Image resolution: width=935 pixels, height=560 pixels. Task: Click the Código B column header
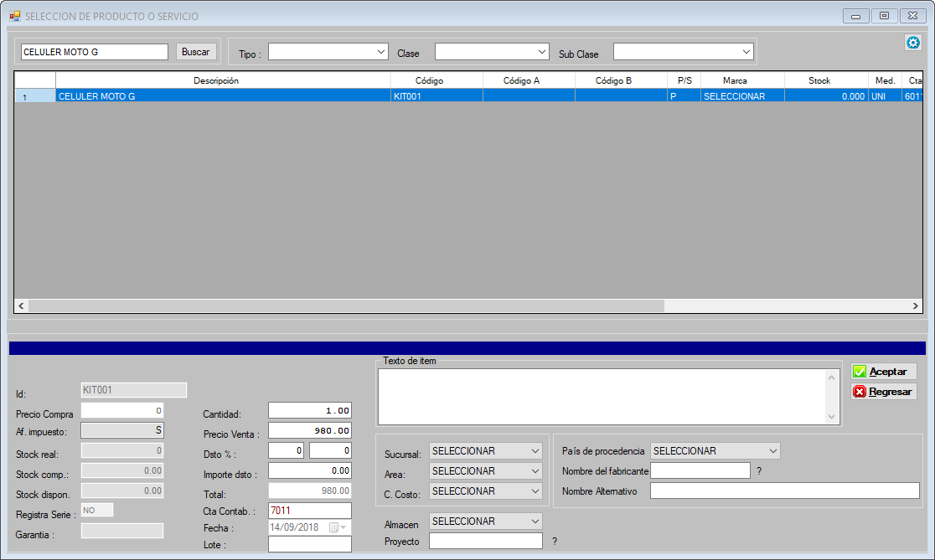tap(622, 80)
